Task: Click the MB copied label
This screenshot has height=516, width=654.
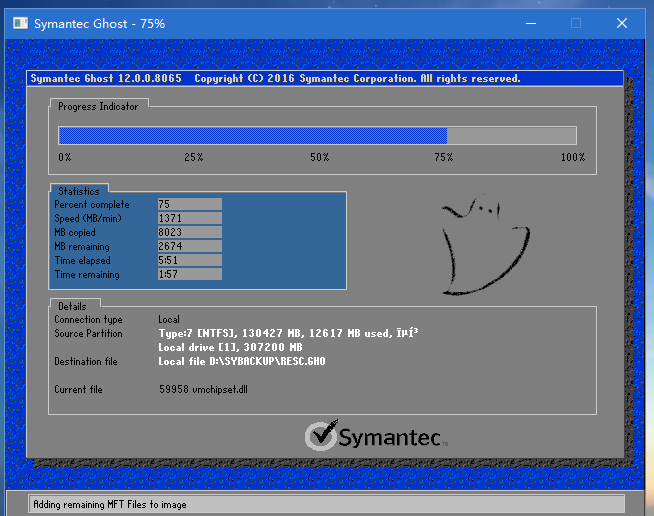Action: (75, 232)
